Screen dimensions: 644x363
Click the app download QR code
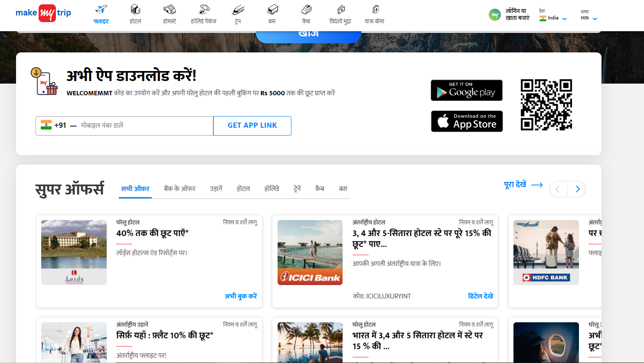click(546, 105)
